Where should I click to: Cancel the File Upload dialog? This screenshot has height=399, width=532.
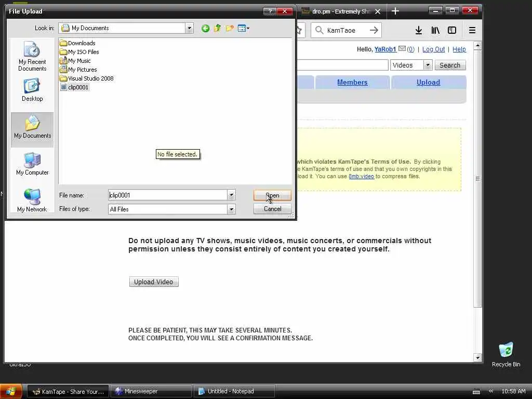[x=272, y=209]
